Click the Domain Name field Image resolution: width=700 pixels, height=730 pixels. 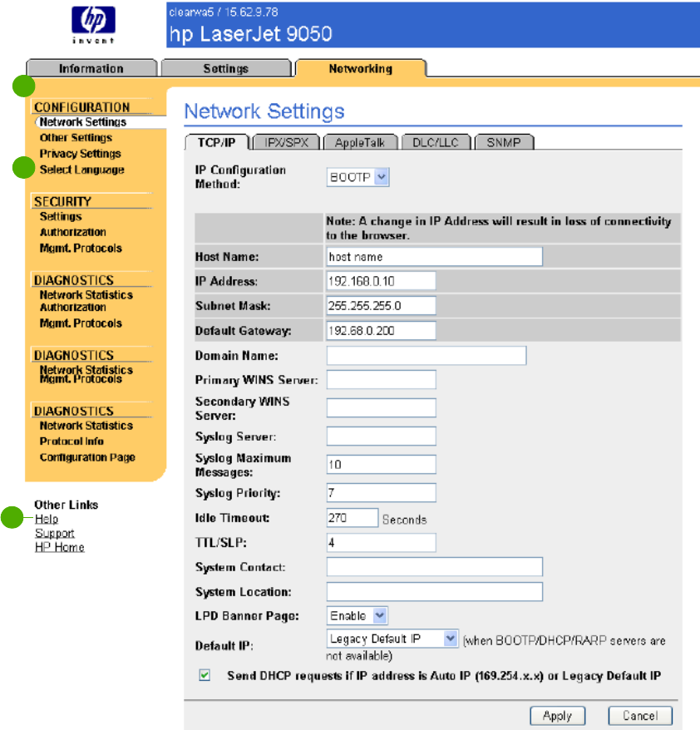[x=426, y=356]
